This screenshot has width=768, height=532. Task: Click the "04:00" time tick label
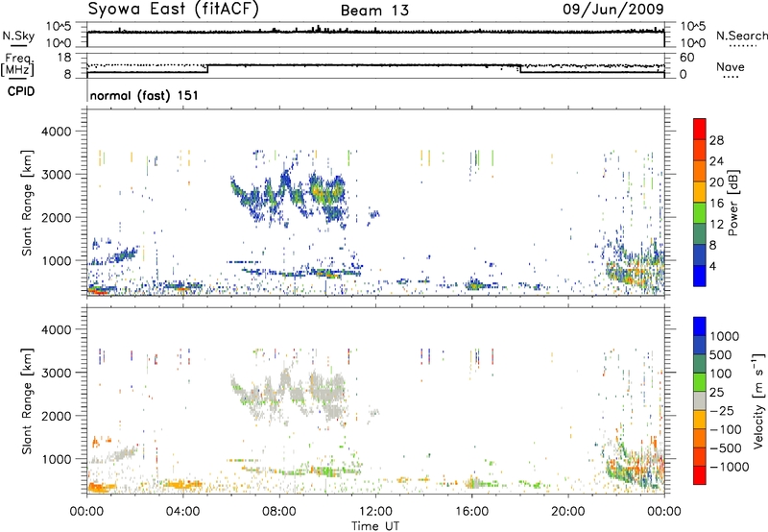point(182,512)
